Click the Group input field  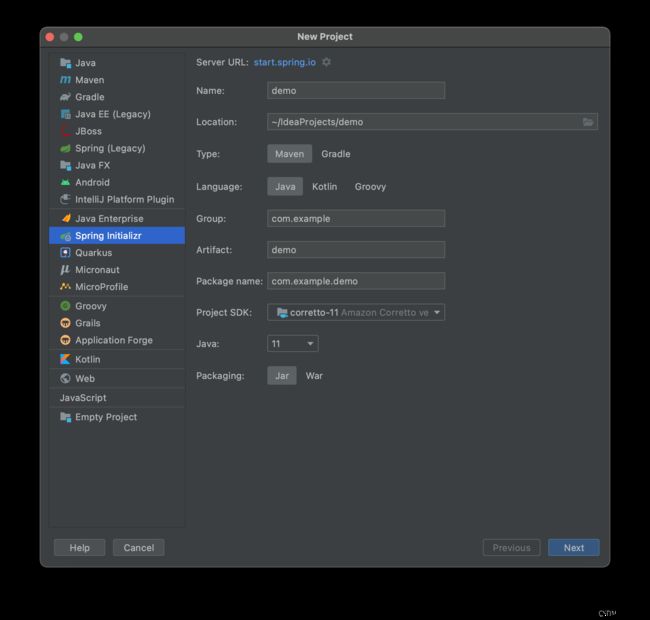click(356, 218)
